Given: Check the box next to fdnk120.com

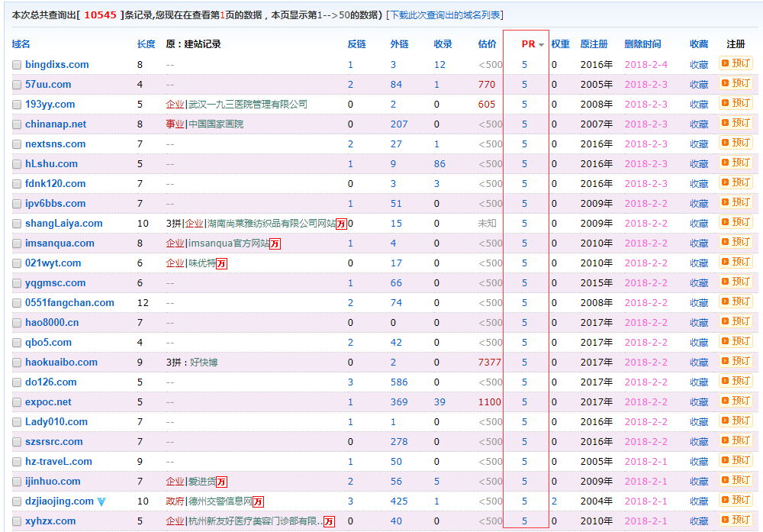Looking at the screenshot, I should 17,184.
